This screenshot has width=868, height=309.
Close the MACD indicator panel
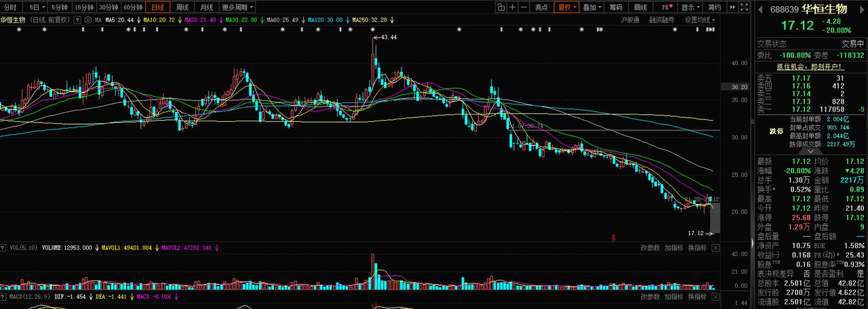pos(715,297)
